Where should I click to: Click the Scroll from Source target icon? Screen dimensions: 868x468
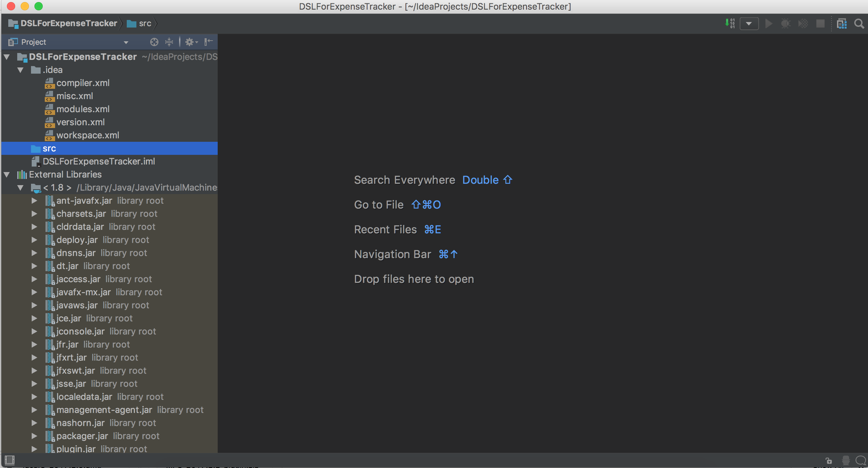pos(154,42)
